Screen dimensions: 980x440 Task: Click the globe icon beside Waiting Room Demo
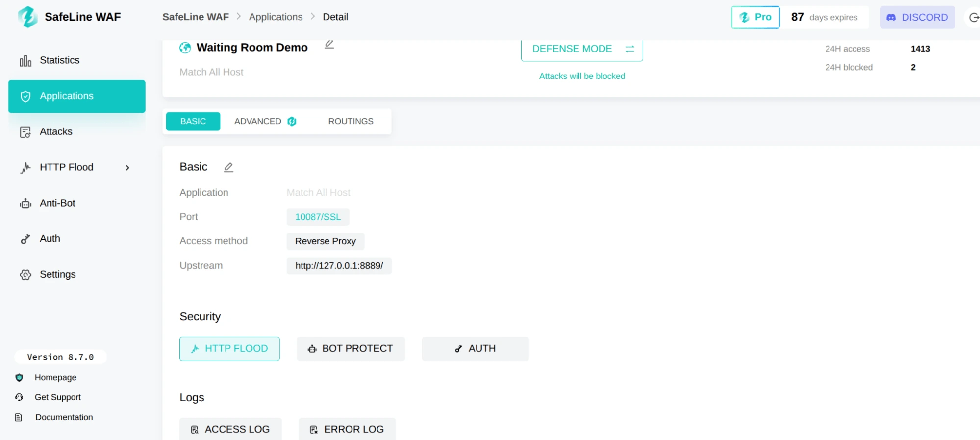tap(185, 48)
